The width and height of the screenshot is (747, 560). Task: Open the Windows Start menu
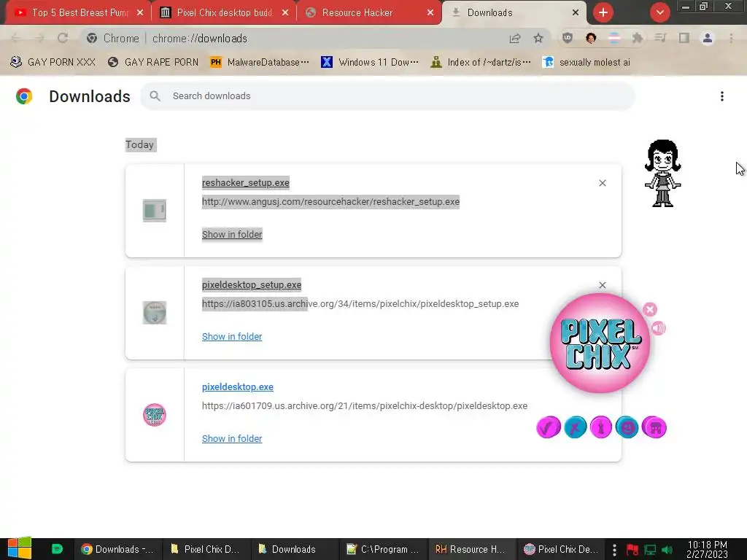coord(20,548)
